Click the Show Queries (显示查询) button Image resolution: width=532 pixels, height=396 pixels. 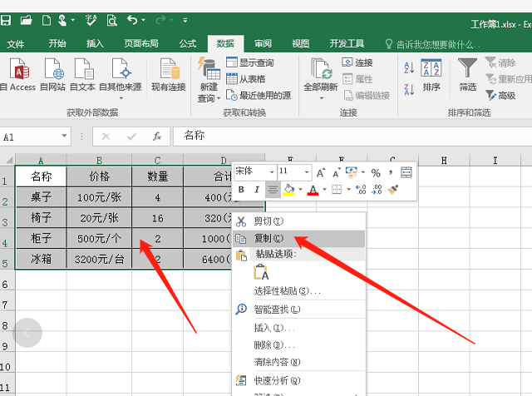[250, 62]
